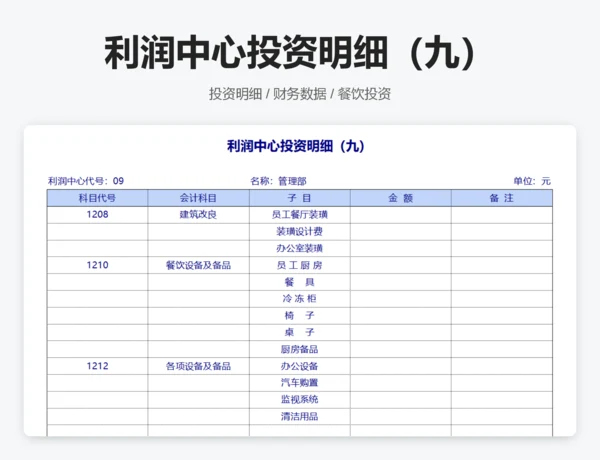Click the 员工餐厅装璜 cell
The width and height of the screenshot is (600, 460).
[300, 215]
